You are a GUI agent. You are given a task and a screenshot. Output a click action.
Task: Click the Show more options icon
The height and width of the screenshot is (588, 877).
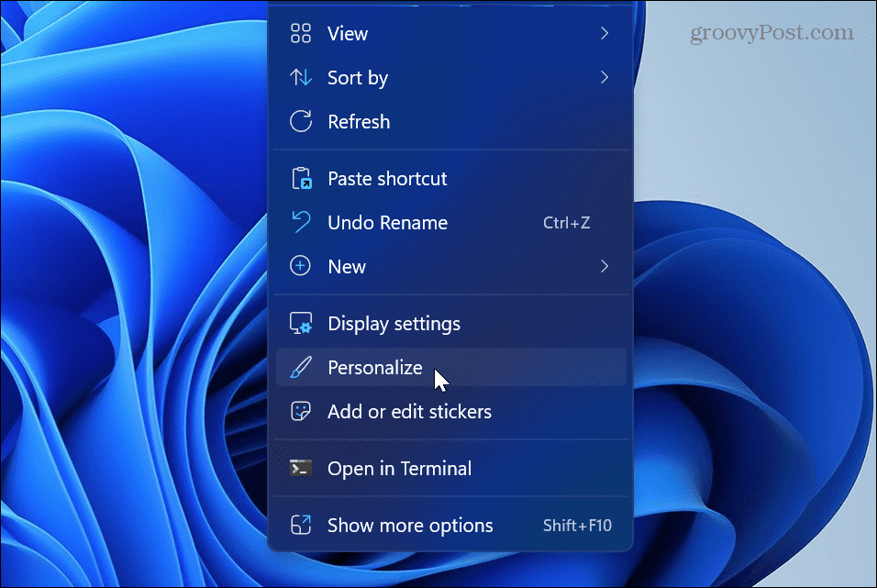coord(300,525)
